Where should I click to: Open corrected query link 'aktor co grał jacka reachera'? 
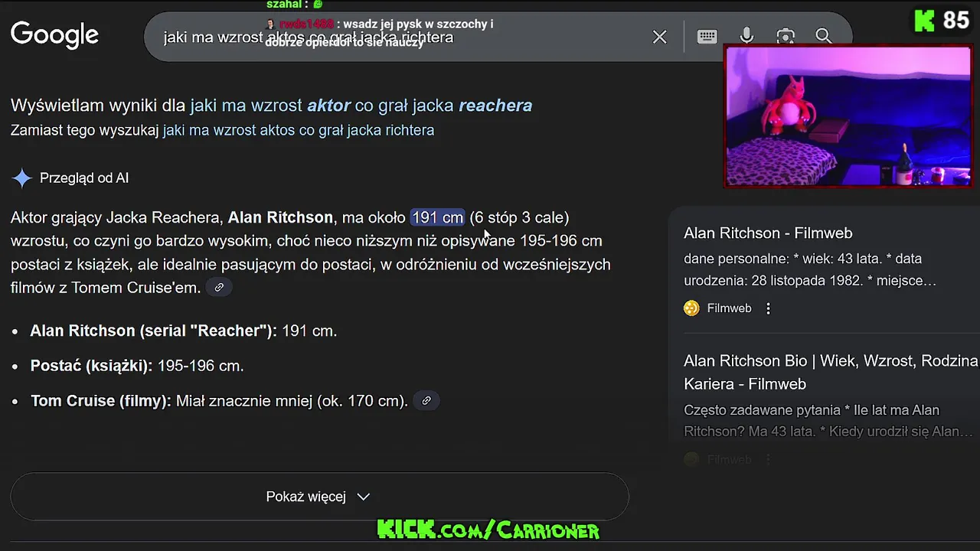(x=361, y=106)
